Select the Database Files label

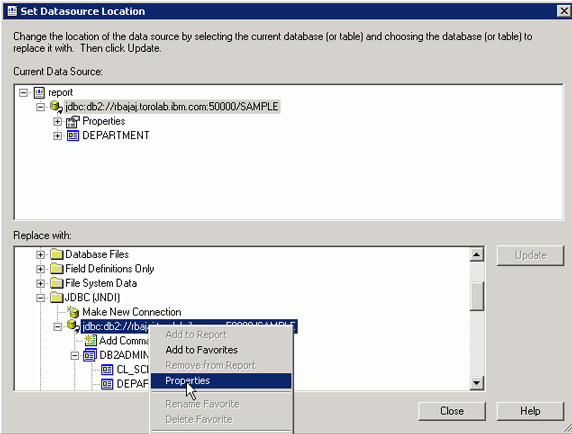[97, 254]
